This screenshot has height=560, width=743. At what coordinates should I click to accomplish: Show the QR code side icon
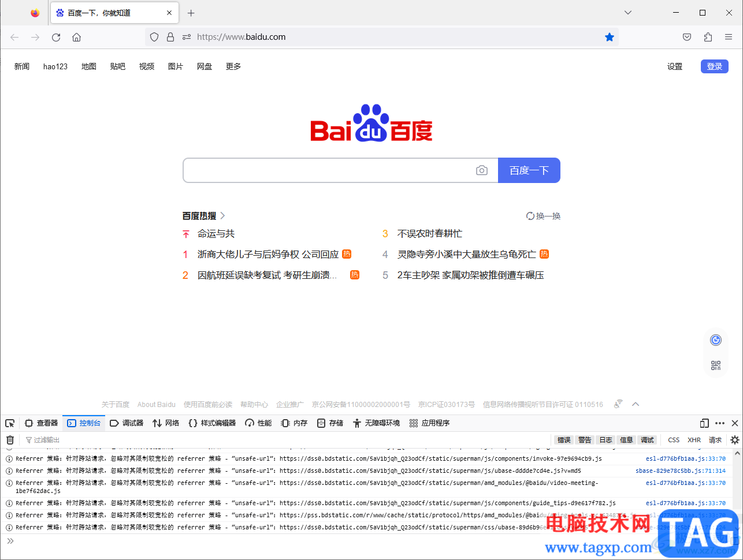click(x=716, y=365)
